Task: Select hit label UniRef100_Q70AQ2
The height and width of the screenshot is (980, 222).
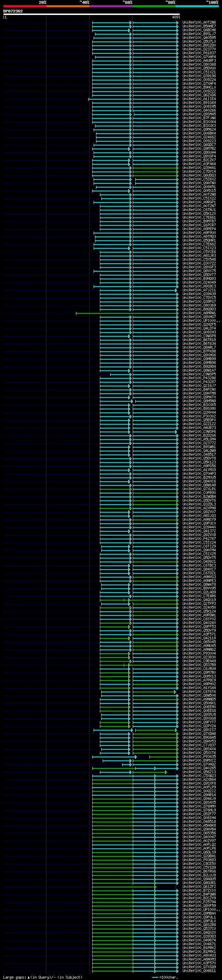Action: [x=199, y=764]
